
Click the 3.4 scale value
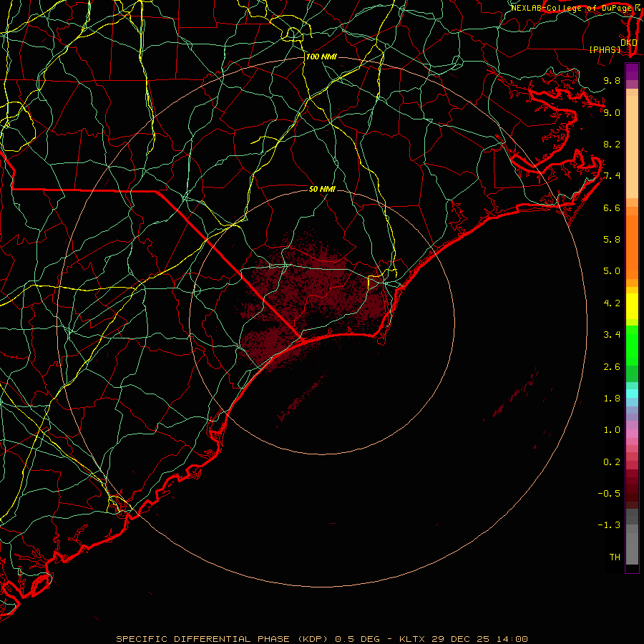(x=612, y=335)
